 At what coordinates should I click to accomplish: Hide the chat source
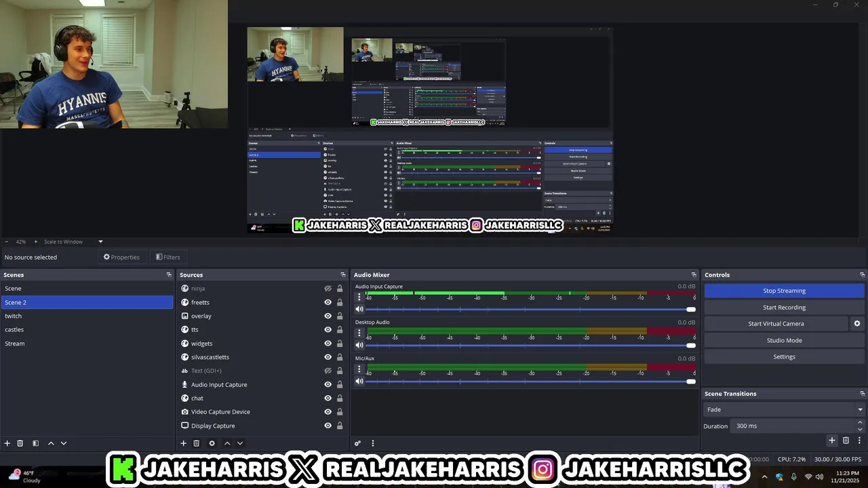click(x=328, y=399)
